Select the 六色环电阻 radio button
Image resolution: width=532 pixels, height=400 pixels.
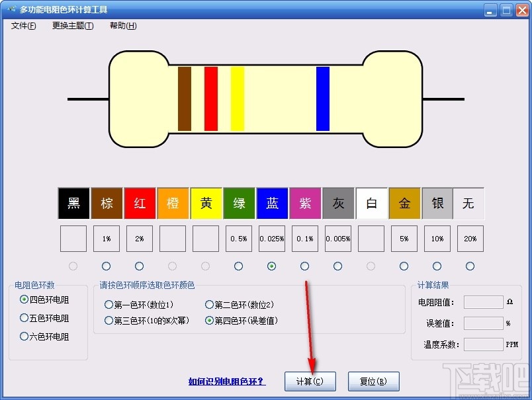point(24,337)
